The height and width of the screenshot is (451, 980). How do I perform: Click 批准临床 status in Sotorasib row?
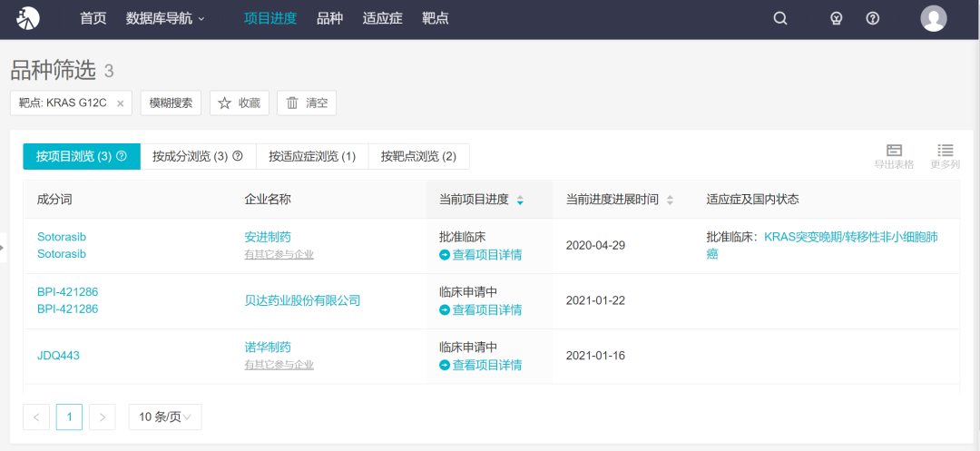point(463,237)
